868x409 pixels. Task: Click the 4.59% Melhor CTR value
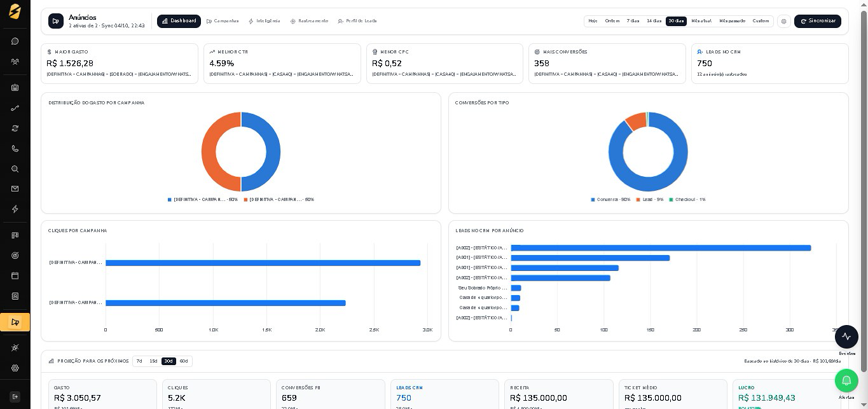pos(222,64)
